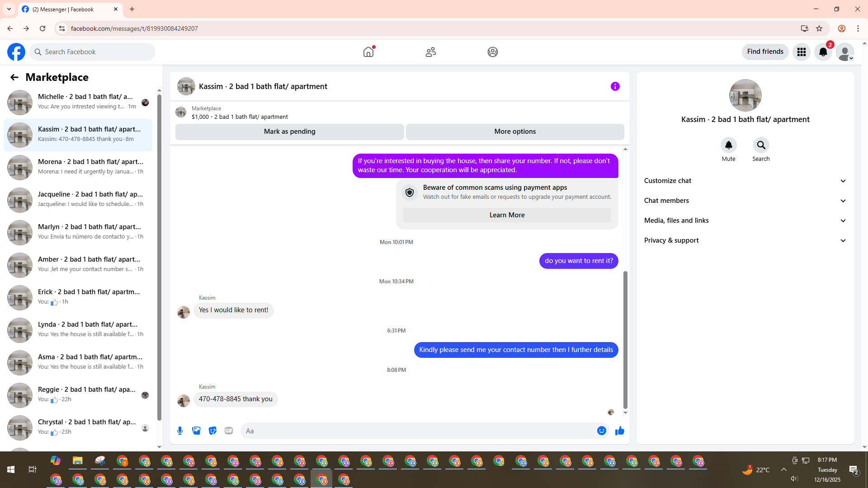Mute the Kassim conversation

click(x=729, y=145)
